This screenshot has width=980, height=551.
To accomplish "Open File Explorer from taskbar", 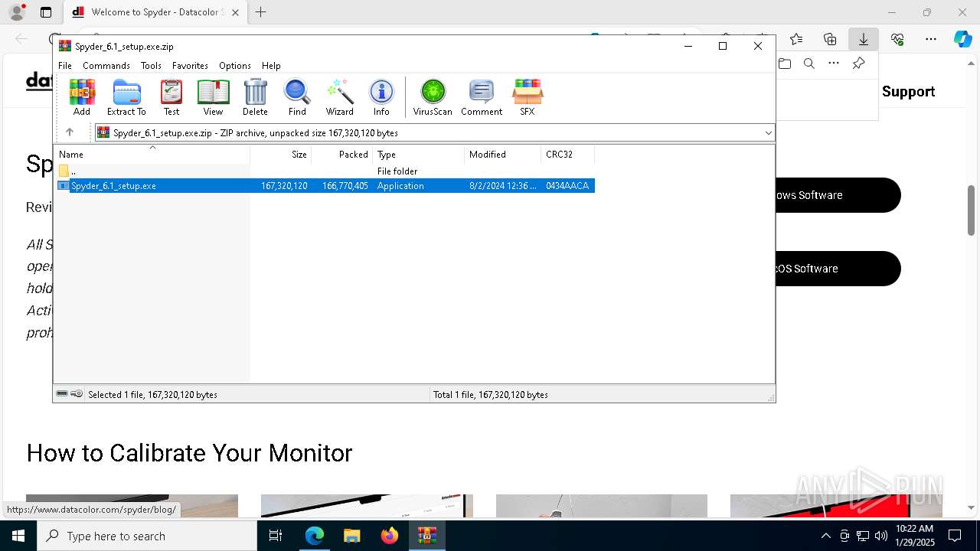I will pyautogui.click(x=351, y=536).
